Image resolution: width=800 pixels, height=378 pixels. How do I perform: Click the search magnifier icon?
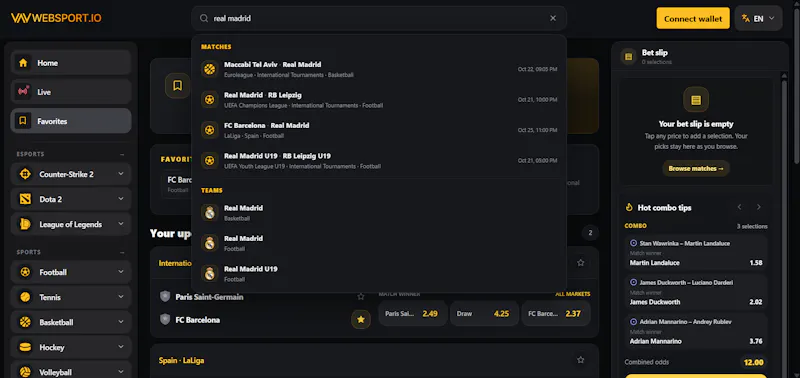204,18
